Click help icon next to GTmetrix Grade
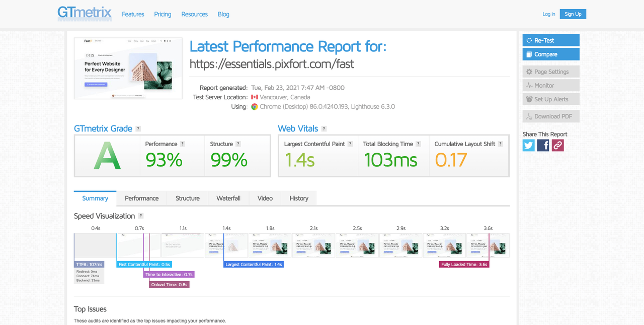The width and height of the screenshot is (644, 325). pyautogui.click(x=138, y=129)
